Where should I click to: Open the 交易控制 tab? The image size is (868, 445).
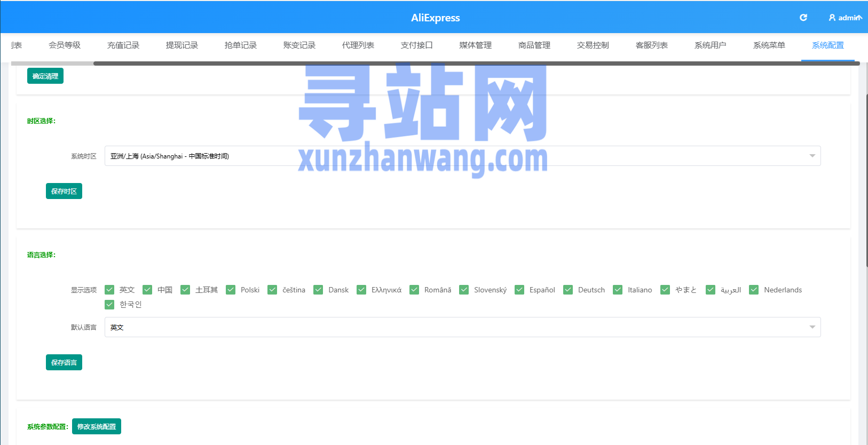[593, 45]
